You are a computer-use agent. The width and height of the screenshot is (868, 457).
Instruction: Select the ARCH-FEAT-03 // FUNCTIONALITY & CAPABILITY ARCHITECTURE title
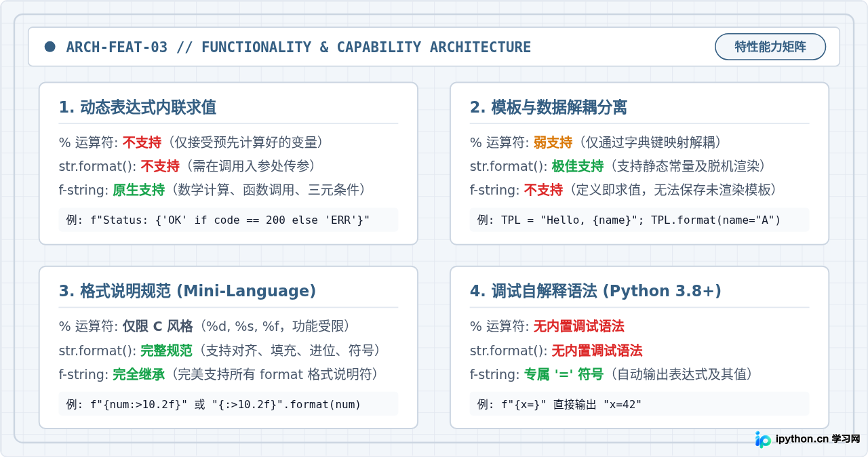coord(298,47)
